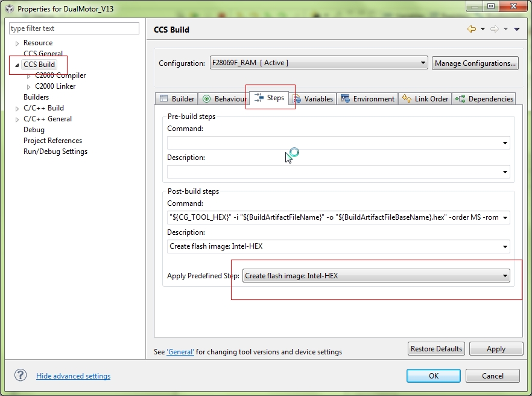Screen dimensions: 532x396
Task: Select C2000 Linker in the tree
Action: 55,86
